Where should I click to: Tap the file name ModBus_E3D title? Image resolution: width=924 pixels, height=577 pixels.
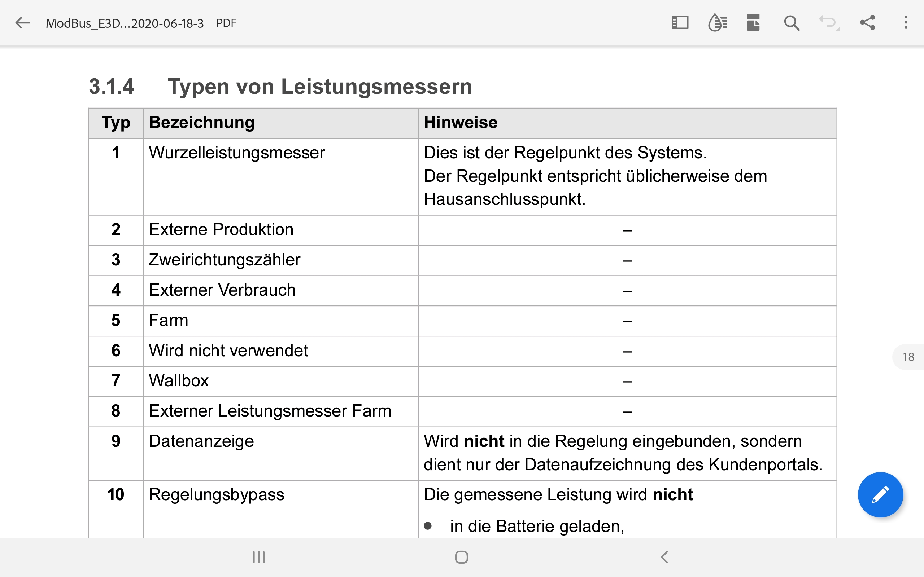click(x=125, y=23)
